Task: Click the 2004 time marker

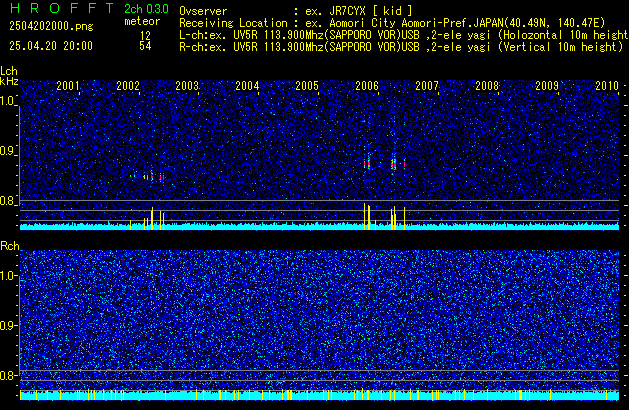Action: click(247, 86)
